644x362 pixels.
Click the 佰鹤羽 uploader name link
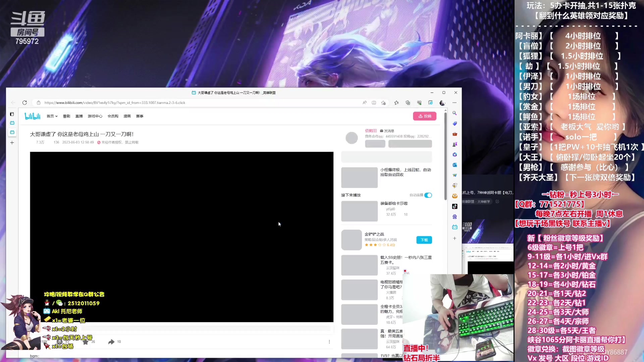(x=371, y=131)
